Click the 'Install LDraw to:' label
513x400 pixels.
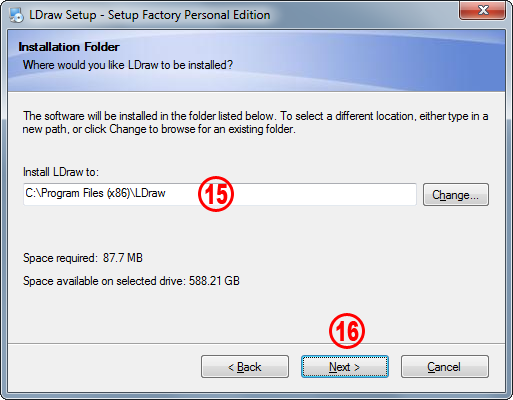(61, 172)
